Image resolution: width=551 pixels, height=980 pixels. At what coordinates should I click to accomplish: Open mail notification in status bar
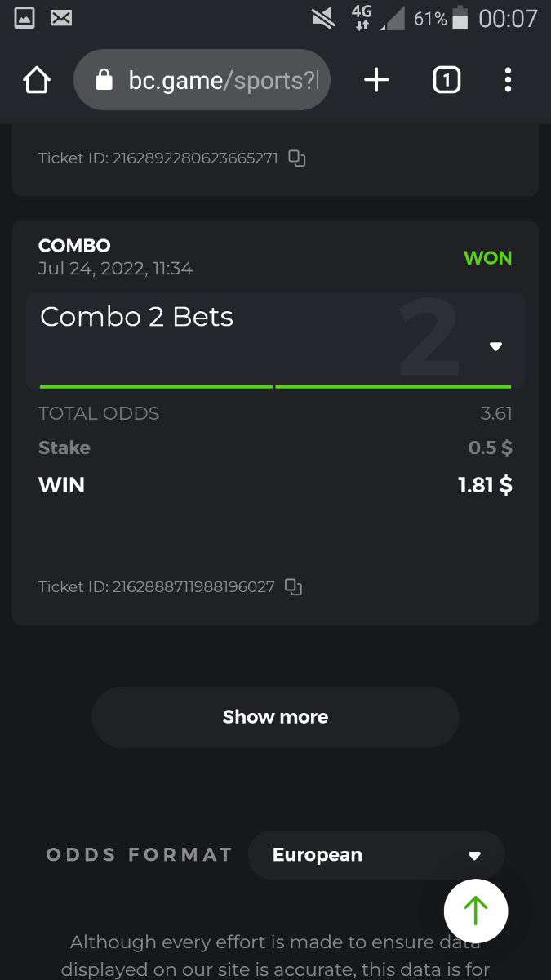[61, 18]
